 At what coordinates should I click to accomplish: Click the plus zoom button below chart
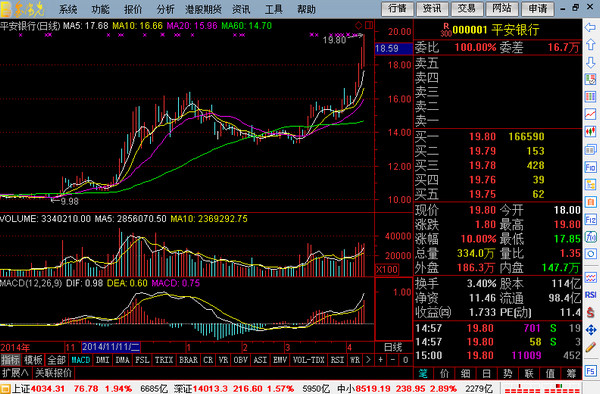click(381, 360)
